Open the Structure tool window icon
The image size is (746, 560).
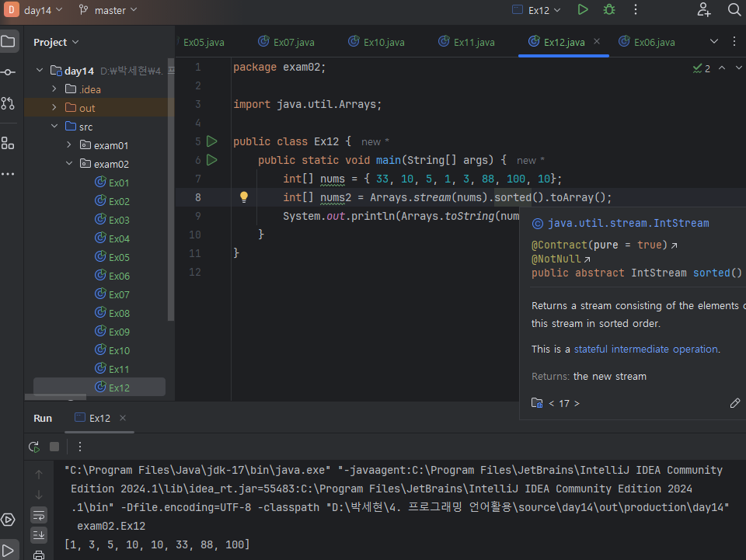click(x=8, y=143)
